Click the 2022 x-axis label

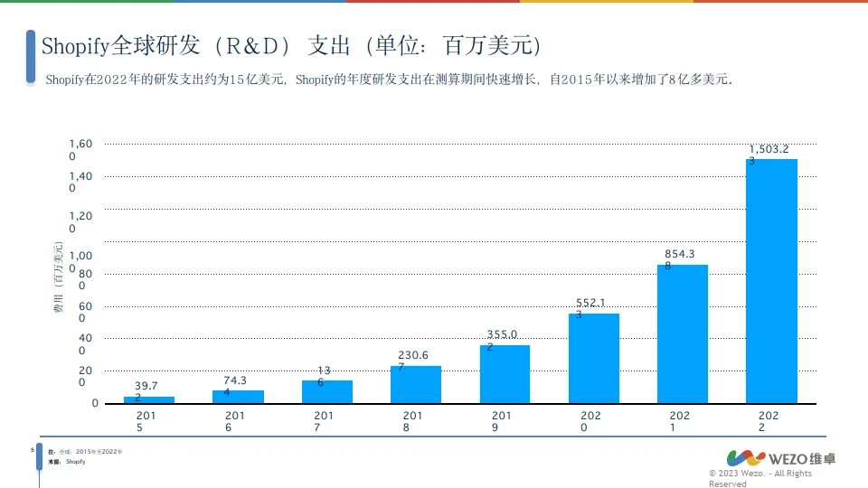[x=769, y=421]
